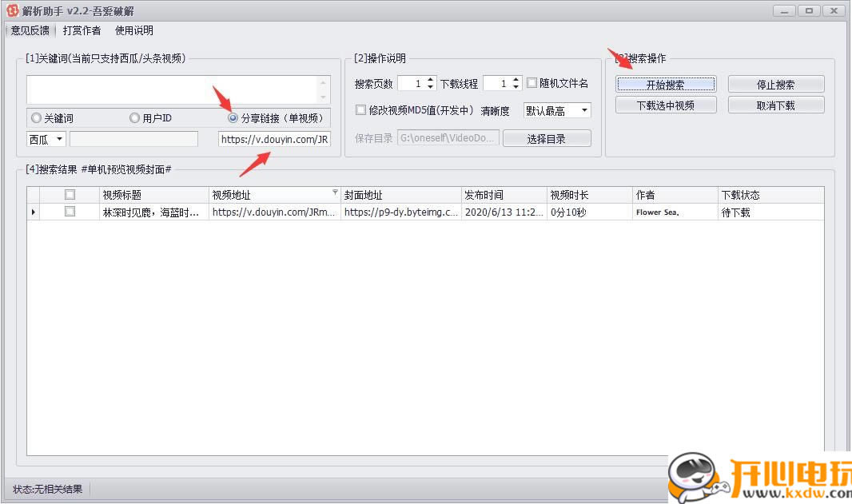Check the select-all box in results header
The image size is (852, 504).
(x=70, y=193)
